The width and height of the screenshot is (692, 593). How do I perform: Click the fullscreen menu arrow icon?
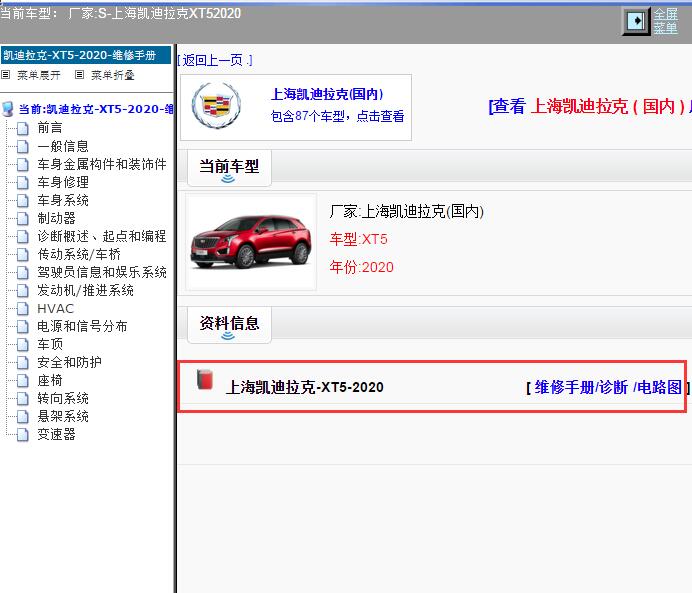click(x=636, y=21)
